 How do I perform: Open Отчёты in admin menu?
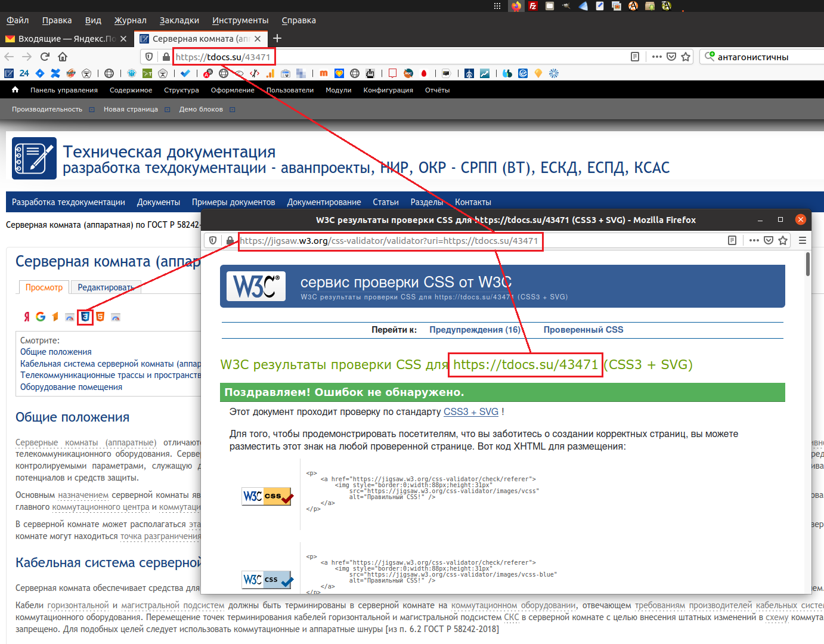pyautogui.click(x=438, y=90)
